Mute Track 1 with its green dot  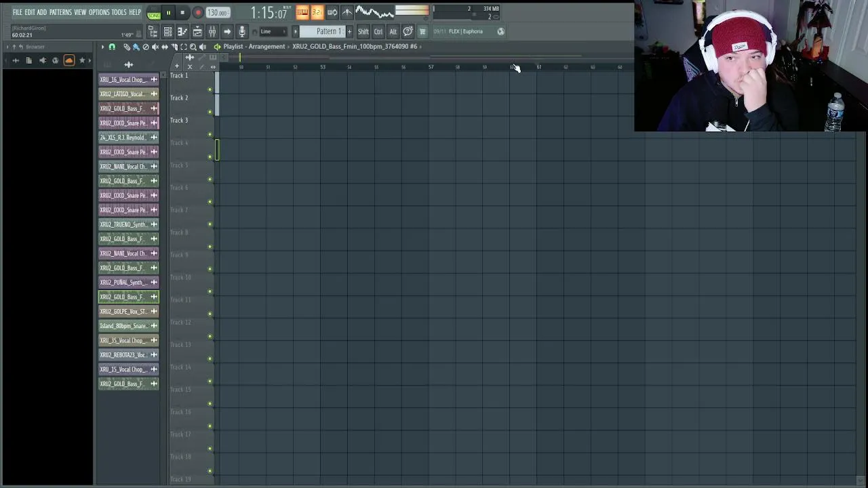coord(210,89)
